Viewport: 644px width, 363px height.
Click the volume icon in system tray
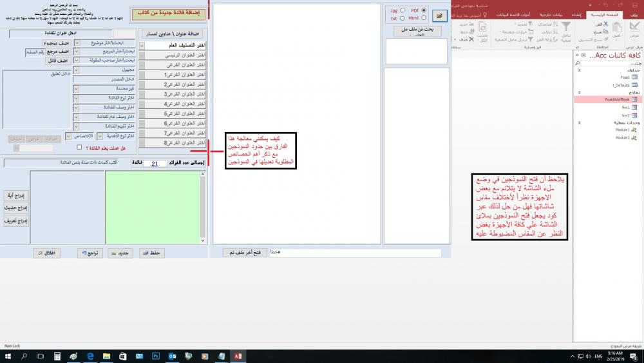point(589,356)
